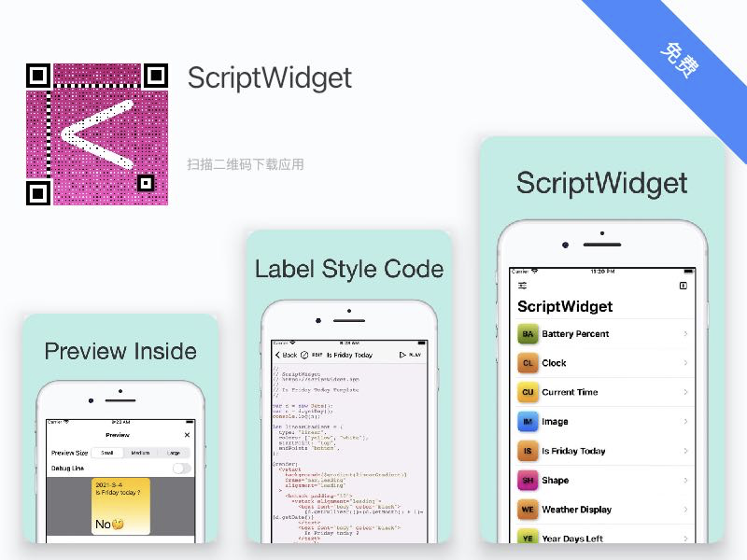Click the Preview Size label
Viewport: 747px width, 560px height.
pos(69,453)
